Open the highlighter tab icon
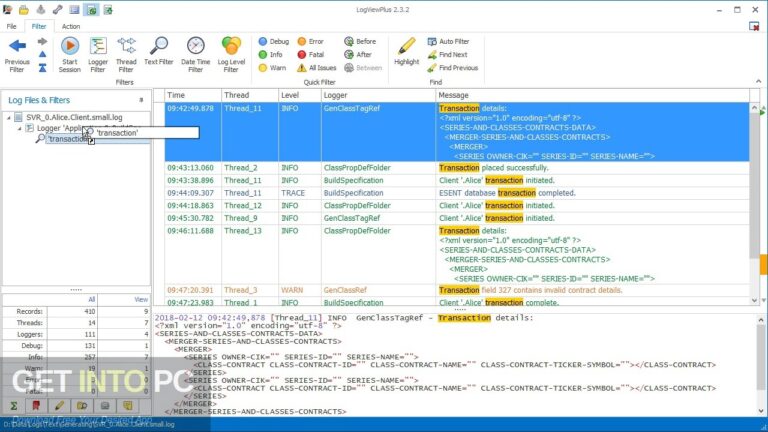This screenshot has height=432, width=768. [x=59, y=406]
